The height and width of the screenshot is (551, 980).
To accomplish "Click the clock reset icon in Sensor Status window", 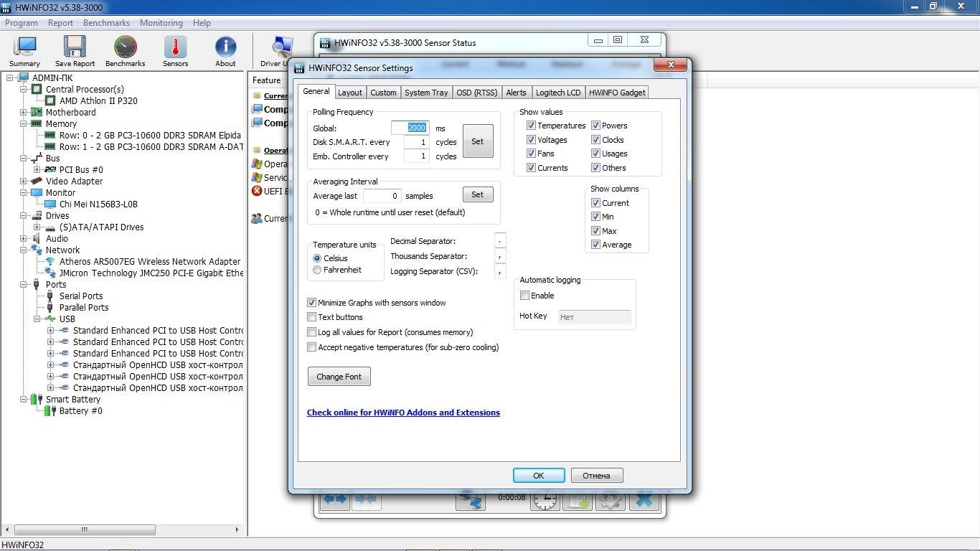I will point(545,500).
